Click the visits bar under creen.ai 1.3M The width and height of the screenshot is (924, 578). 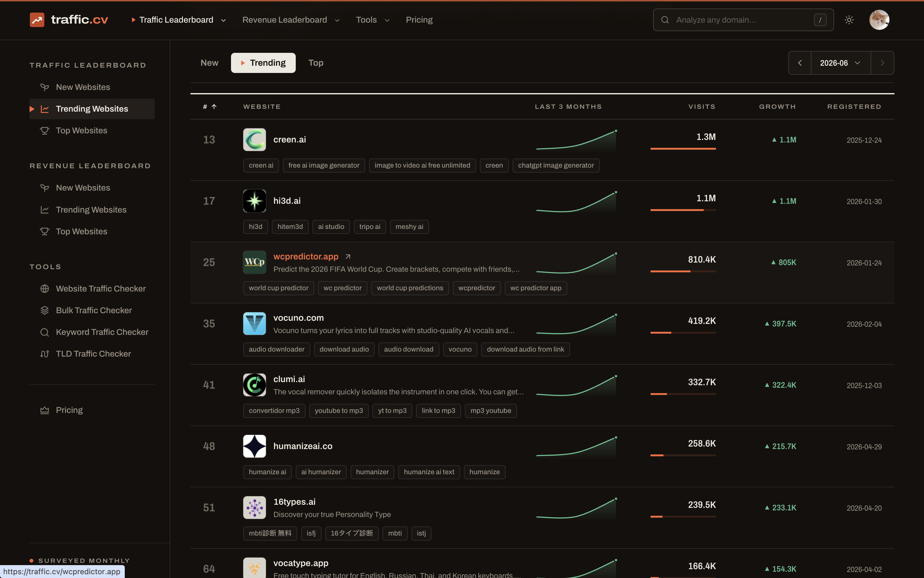[683, 149]
